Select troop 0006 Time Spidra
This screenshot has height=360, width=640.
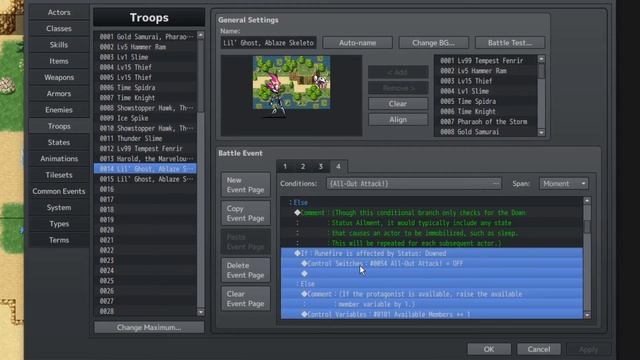[145, 87]
